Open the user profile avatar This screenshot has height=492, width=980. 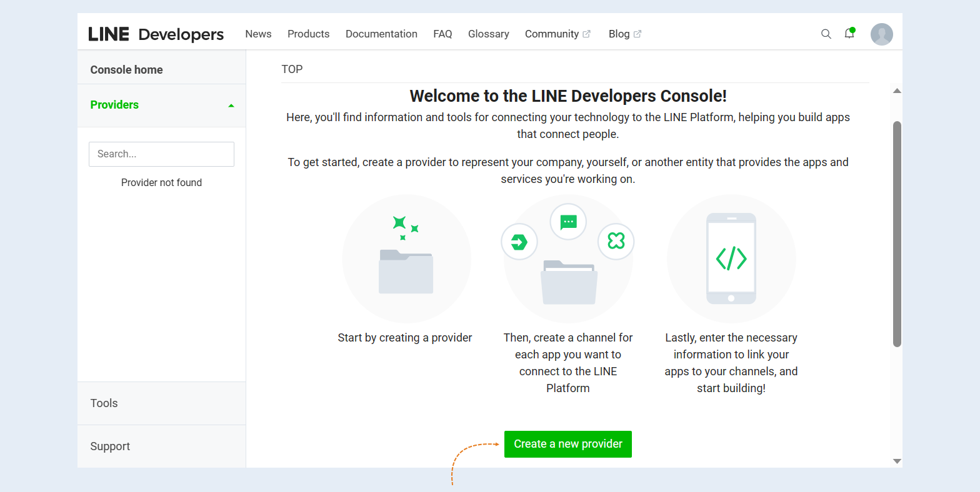point(882,34)
